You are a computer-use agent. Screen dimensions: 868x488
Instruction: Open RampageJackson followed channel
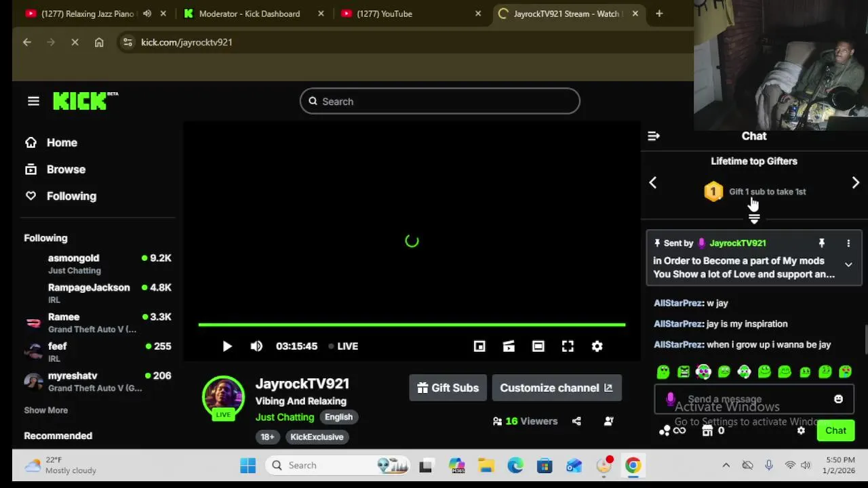98,293
